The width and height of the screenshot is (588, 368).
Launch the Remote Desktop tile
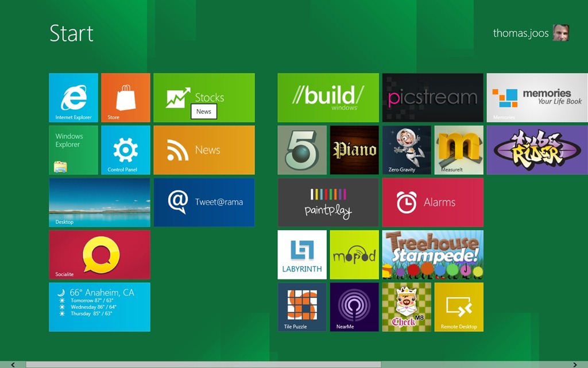click(459, 307)
